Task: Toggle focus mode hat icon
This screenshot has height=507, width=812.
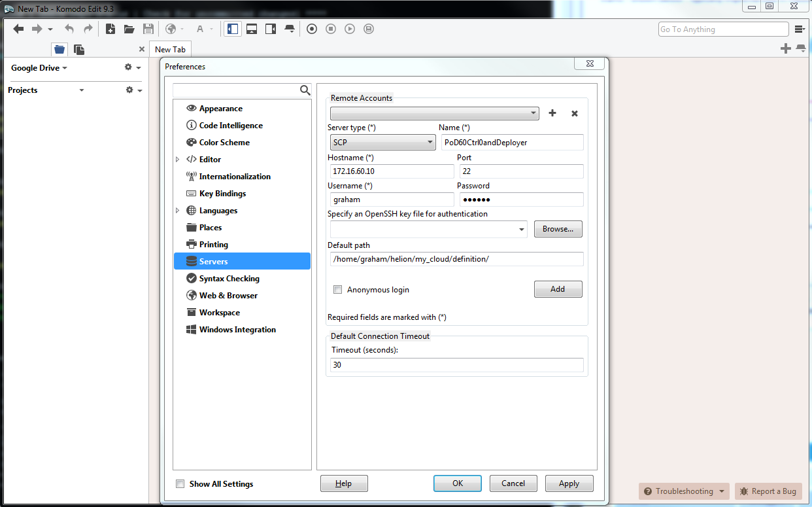Action: pyautogui.click(x=289, y=29)
